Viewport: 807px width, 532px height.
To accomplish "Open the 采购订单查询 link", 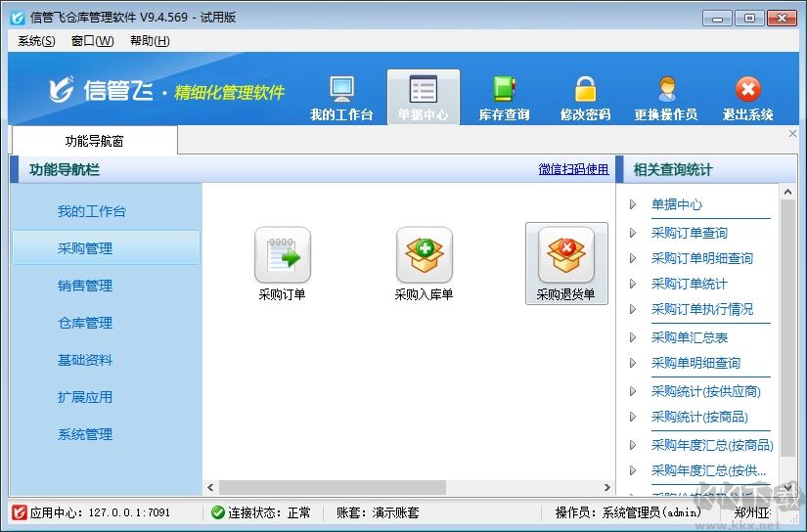I will tap(690, 233).
